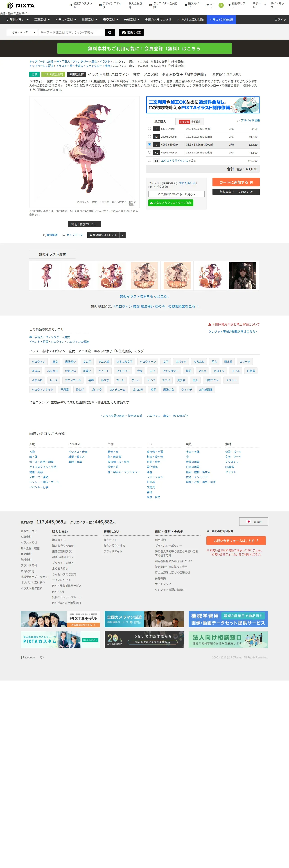Open the イラスト素材 nav dropdown
This screenshot has width=289, height=868.
pos(65,20)
